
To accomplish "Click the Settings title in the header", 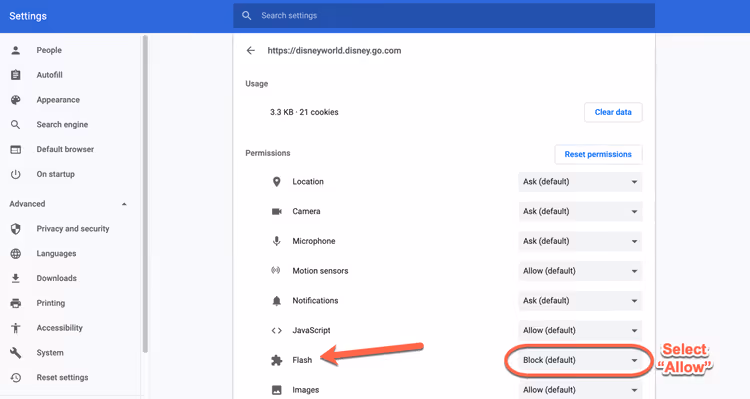I will (x=28, y=16).
